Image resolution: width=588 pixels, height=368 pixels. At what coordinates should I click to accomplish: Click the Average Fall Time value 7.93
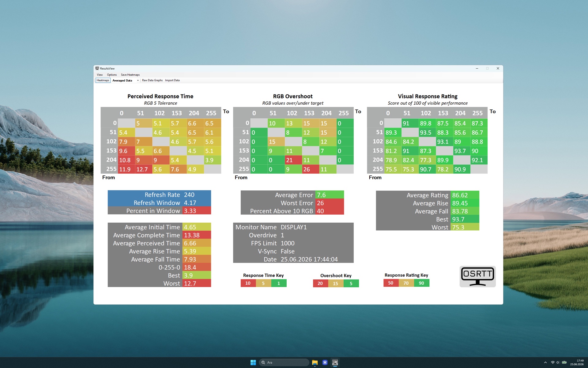pyautogui.click(x=197, y=259)
